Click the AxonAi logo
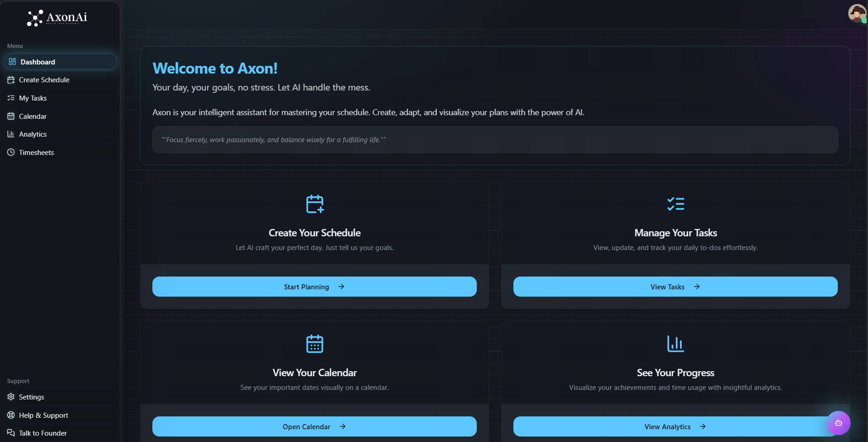 pyautogui.click(x=57, y=18)
